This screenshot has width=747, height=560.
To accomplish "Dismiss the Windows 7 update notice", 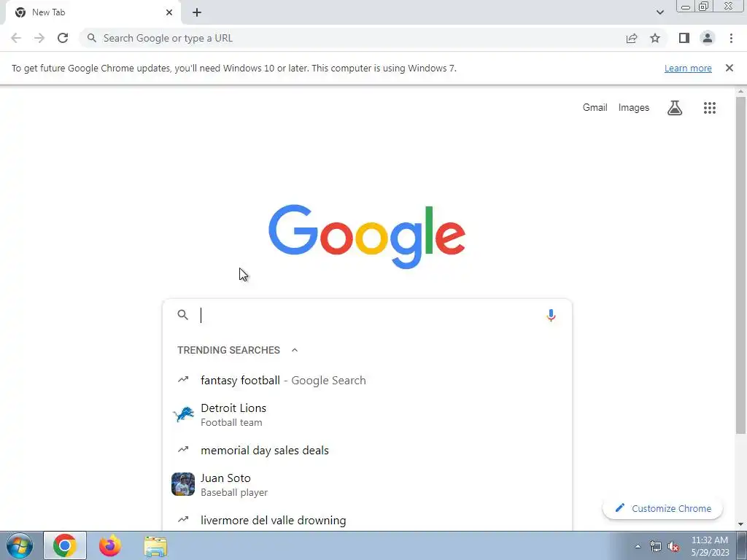I will [729, 68].
